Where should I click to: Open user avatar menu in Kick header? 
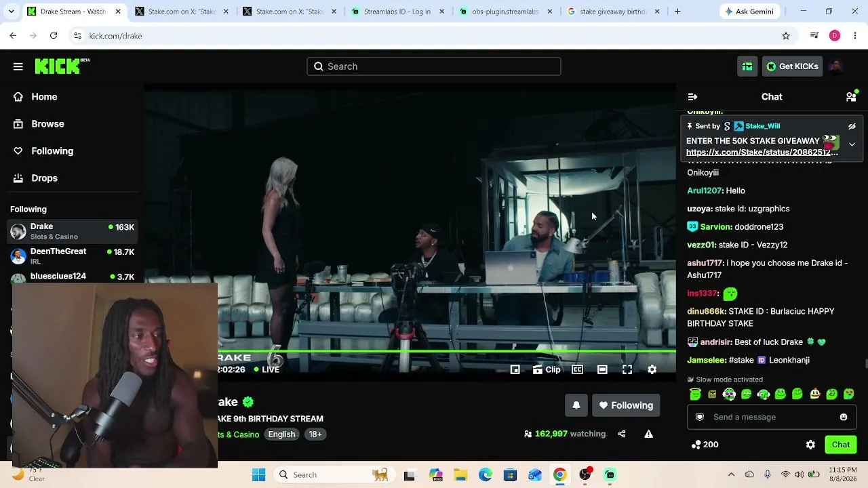pyautogui.click(x=836, y=66)
